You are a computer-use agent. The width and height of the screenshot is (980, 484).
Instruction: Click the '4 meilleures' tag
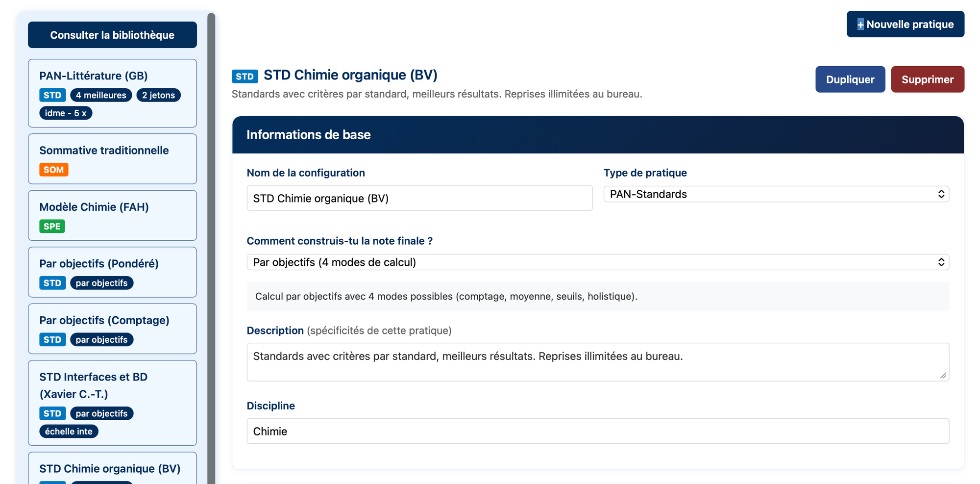pyautogui.click(x=101, y=95)
